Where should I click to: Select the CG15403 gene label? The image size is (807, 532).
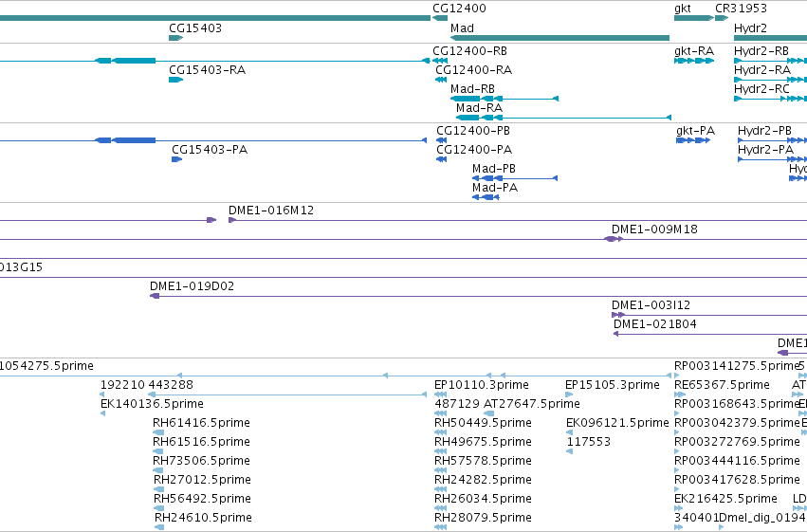click(195, 28)
